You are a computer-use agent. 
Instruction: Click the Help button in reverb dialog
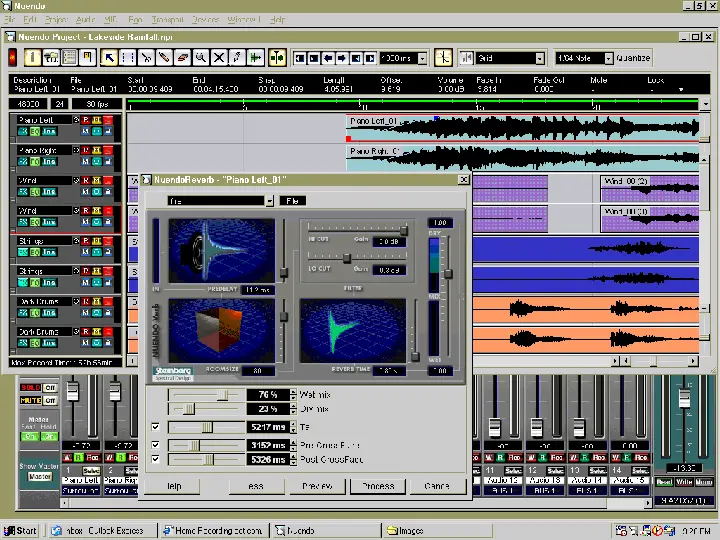coord(174,486)
